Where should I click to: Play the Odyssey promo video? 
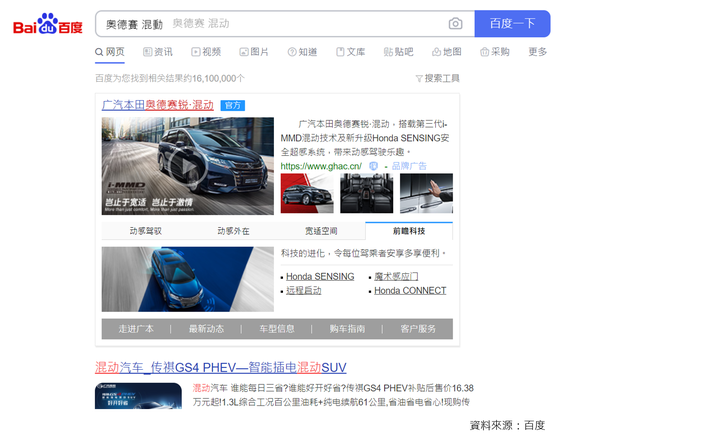click(187, 166)
